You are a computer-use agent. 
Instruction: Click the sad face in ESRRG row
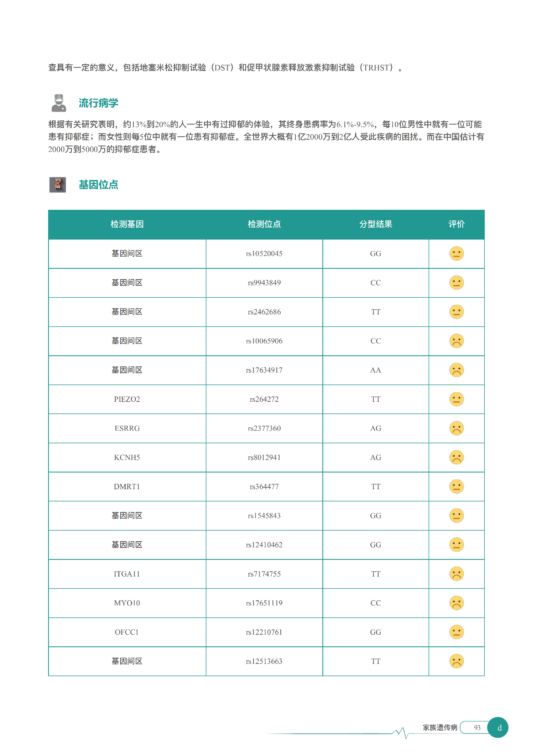click(x=456, y=428)
